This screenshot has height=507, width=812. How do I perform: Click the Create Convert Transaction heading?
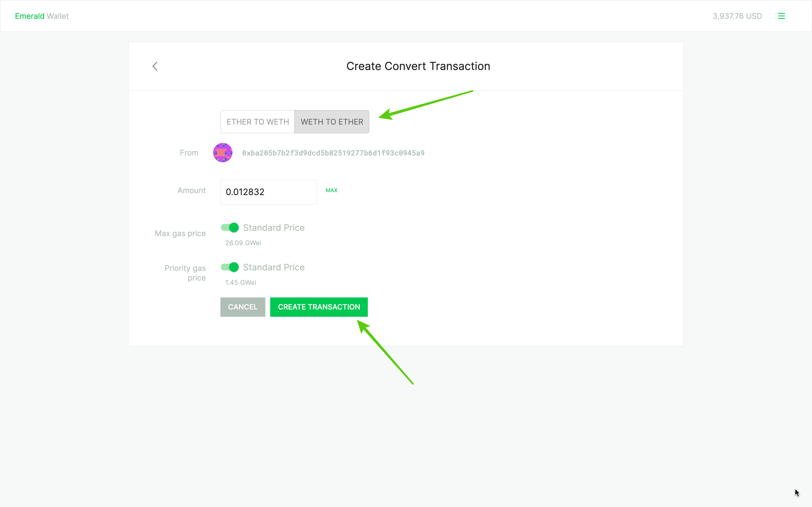click(x=418, y=66)
